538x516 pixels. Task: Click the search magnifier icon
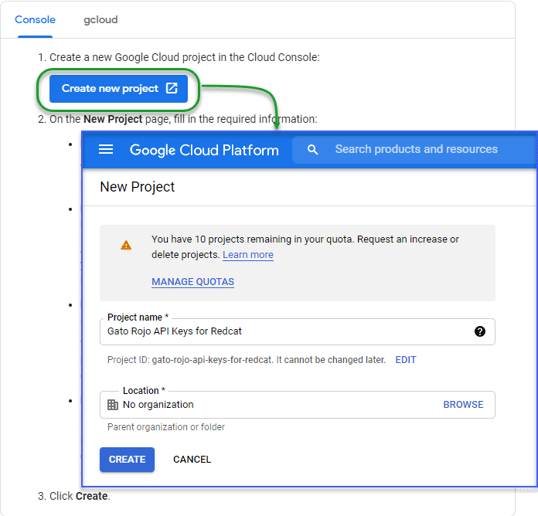click(x=312, y=150)
